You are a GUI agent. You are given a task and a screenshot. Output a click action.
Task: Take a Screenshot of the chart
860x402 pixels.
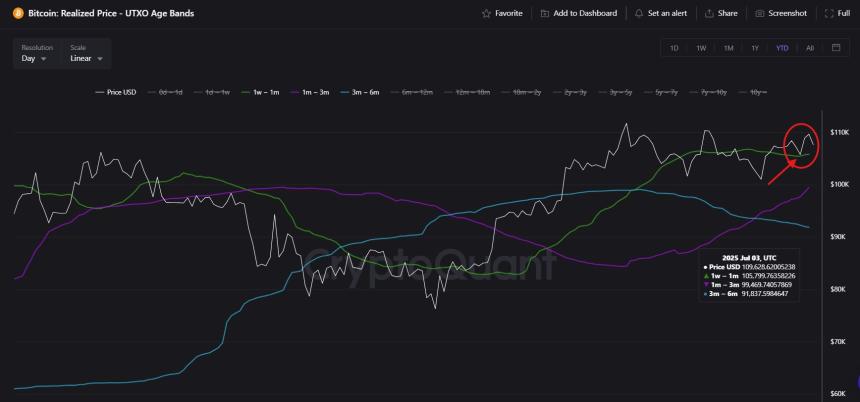pos(781,13)
